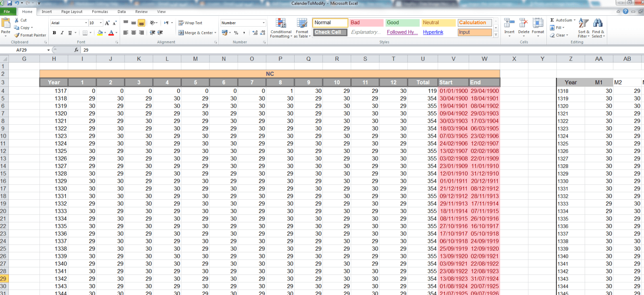Screen dimensions: 644x295
Task: Open the Number format dropdown
Action: coord(264,23)
